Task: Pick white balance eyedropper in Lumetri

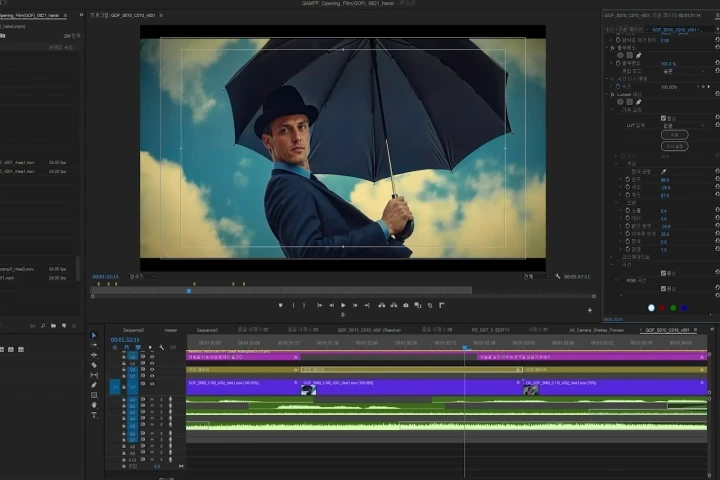Action: click(664, 172)
